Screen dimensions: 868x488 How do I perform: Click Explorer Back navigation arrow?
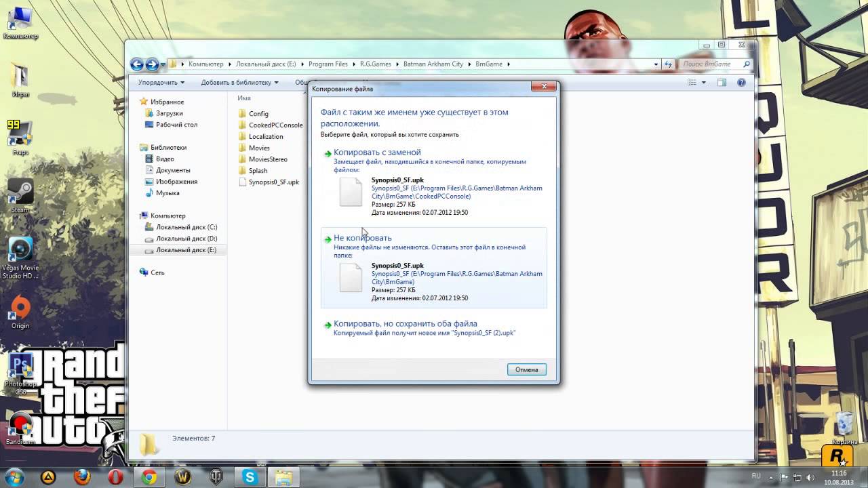click(x=137, y=64)
